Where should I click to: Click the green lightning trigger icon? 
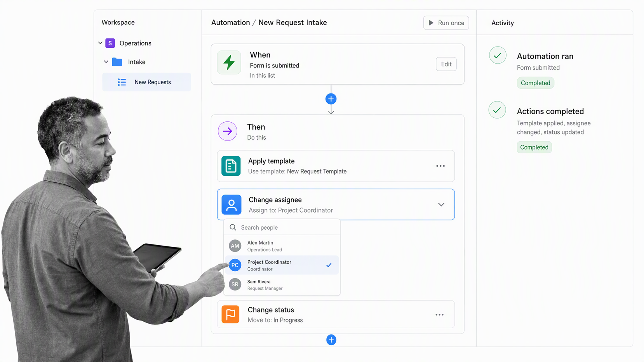click(x=229, y=62)
